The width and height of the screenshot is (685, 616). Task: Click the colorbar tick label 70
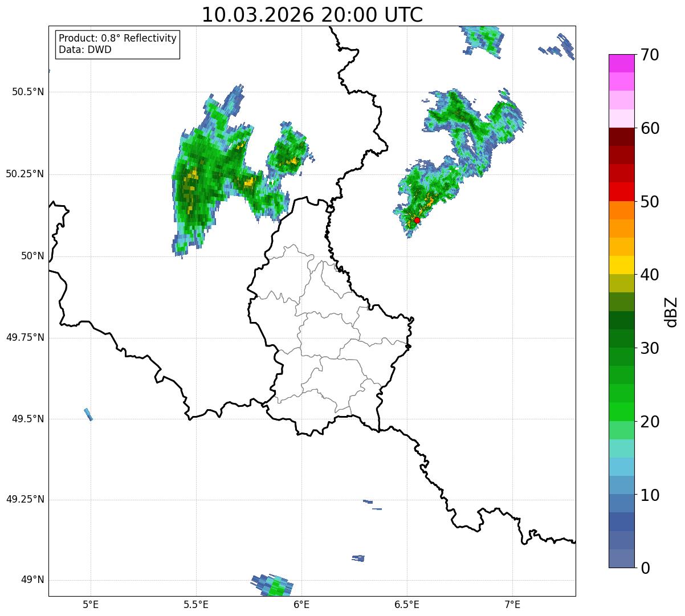click(650, 55)
